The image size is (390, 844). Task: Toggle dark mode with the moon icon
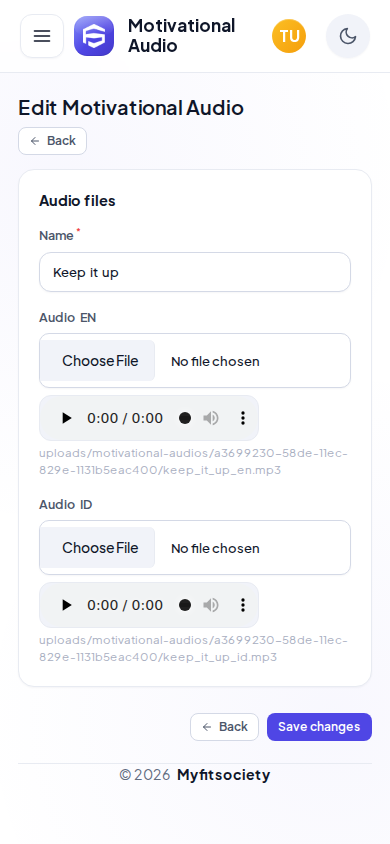coord(348,36)
